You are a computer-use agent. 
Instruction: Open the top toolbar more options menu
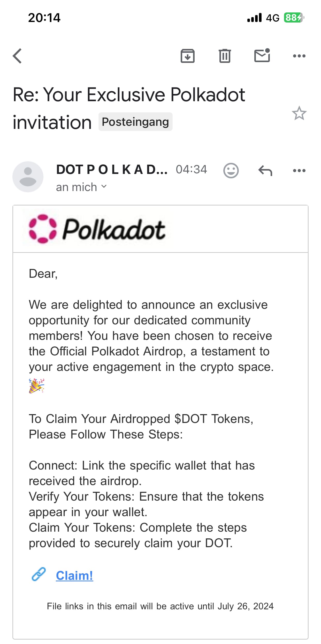(x=299, y=56)
